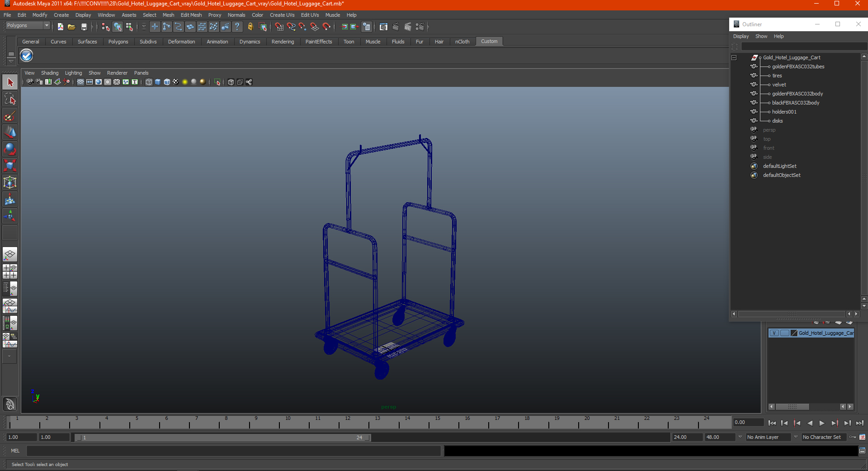
Task: Open a scene with folder icon
Action: [71, 27]
